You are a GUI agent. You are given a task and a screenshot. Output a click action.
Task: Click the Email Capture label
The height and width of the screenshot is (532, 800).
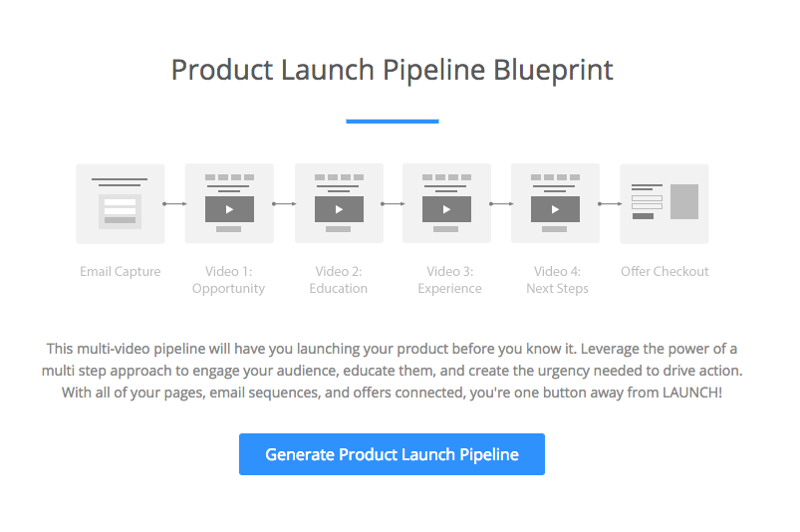121,271
